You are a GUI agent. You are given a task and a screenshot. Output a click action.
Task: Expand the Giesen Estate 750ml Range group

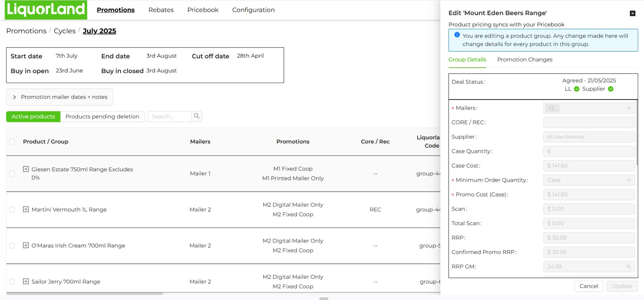26,169
